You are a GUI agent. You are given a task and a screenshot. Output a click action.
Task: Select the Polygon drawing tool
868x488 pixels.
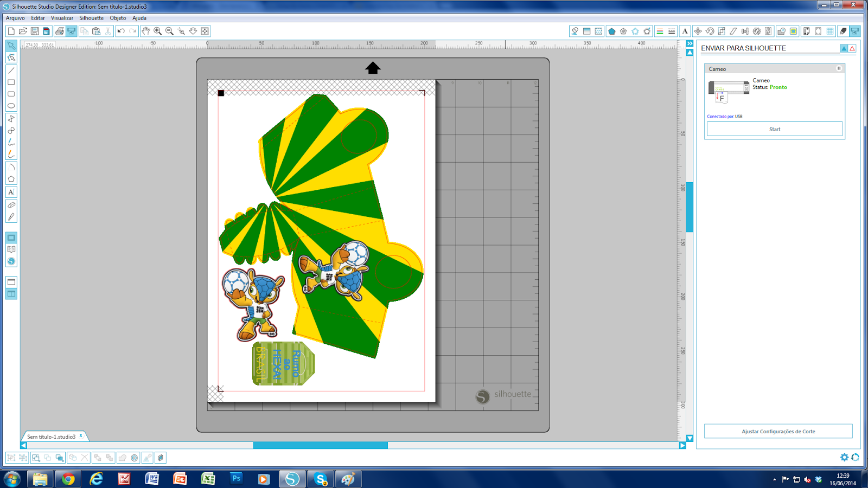point(11,179)
